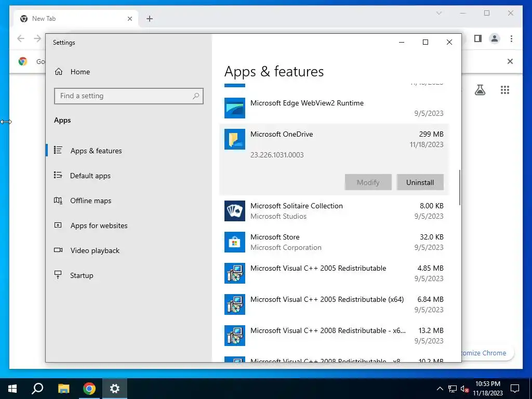Click the Visual C++ 2005 Redistributable (x64) icon
Viewport: 532px width, 399px height.
tap(234, 304)
